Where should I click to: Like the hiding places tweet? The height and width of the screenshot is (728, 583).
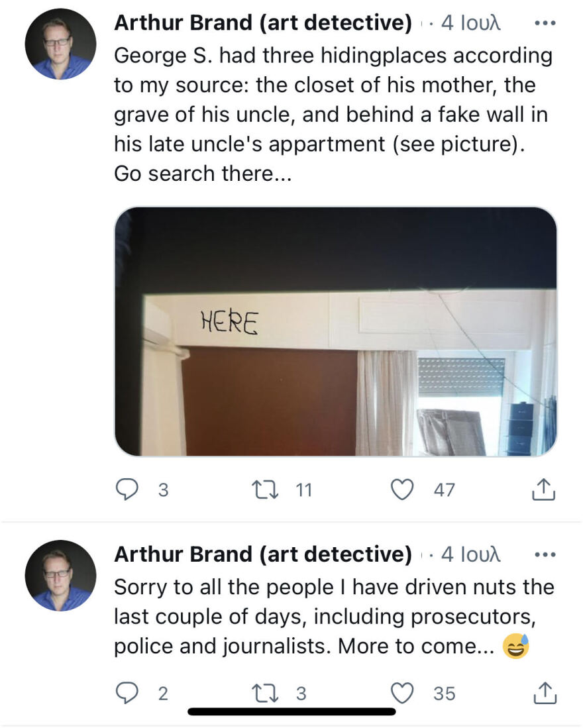point(400,490)
